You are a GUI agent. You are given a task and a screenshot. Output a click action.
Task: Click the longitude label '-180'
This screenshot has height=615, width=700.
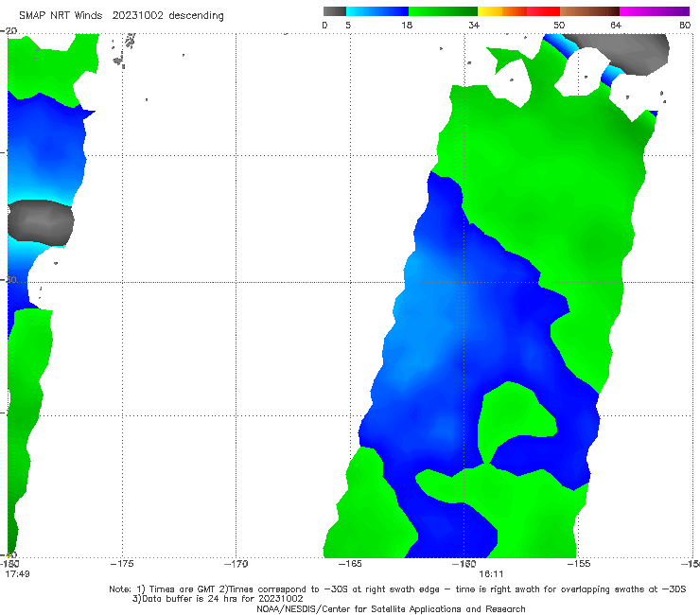9,564
